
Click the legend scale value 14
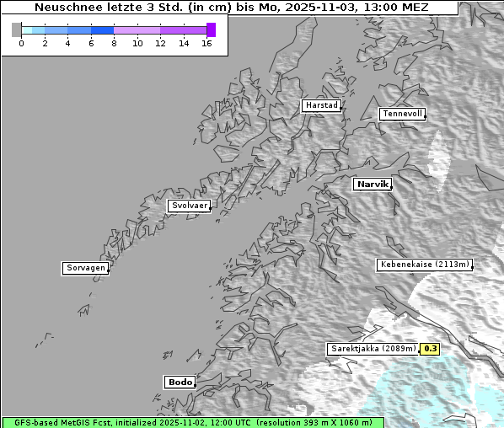pos(184,43)
